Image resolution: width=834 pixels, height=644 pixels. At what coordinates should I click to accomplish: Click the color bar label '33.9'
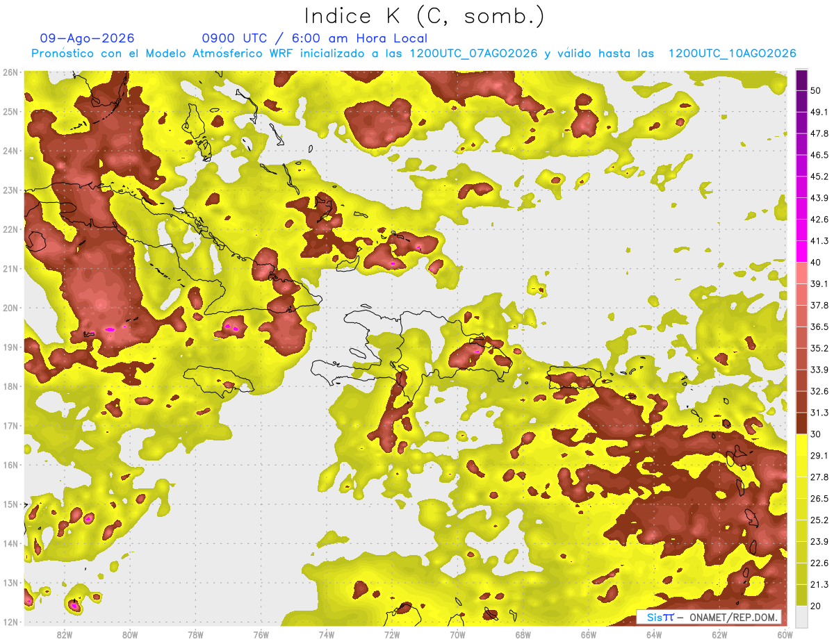819,370
